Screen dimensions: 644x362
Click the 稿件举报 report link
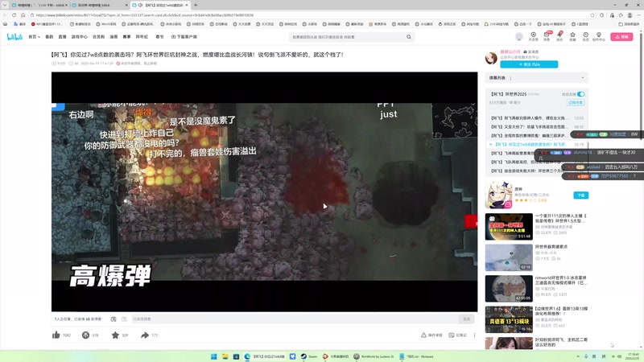click(431, 335)
